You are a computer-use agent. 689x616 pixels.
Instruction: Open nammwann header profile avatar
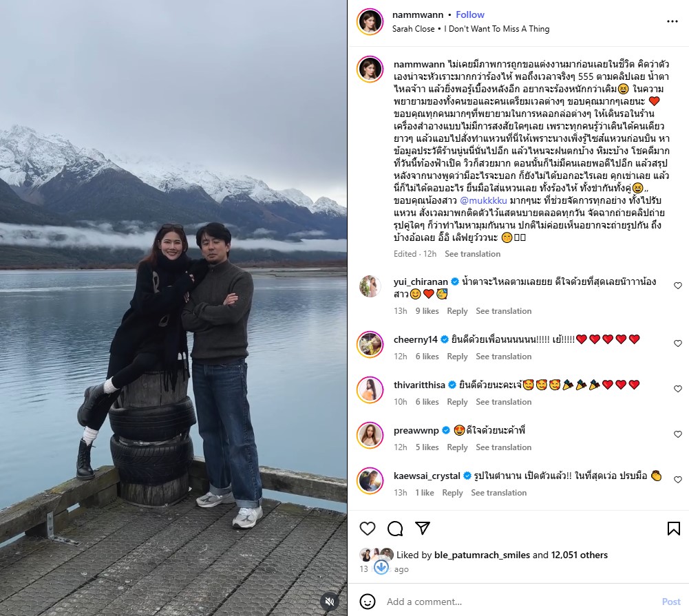pyautogui.click(x=370, y=21)
